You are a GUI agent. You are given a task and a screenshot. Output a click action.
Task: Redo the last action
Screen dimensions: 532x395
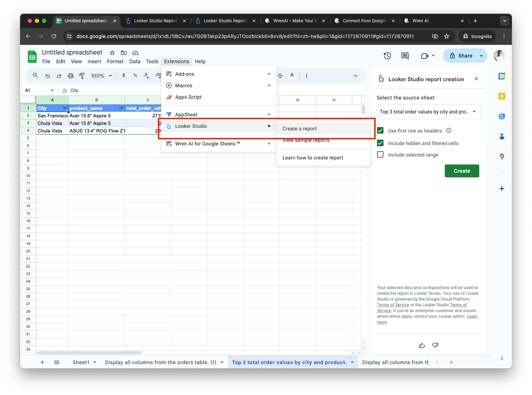[x=59, y=76]
